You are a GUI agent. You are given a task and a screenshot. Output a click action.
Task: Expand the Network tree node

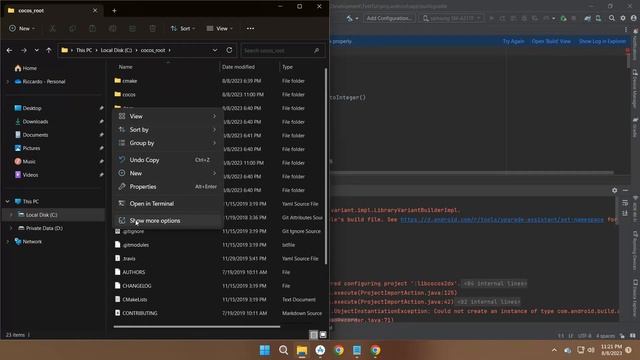coord(7,242)
